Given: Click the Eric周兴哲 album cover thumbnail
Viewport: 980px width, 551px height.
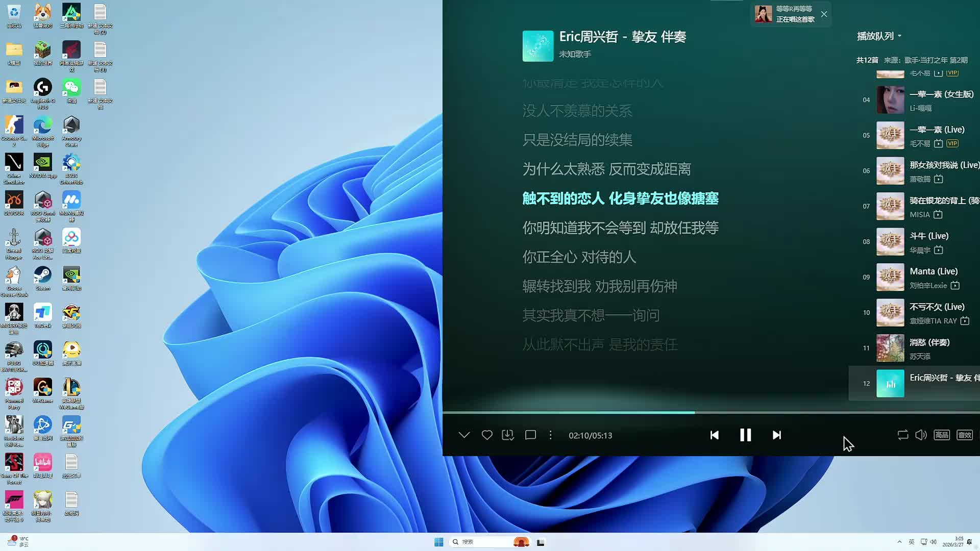Looking at the screenshot, I should coord(537,46).
